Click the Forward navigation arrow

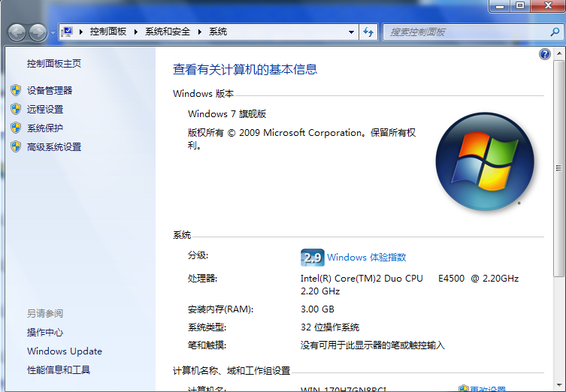pos(38,33)
